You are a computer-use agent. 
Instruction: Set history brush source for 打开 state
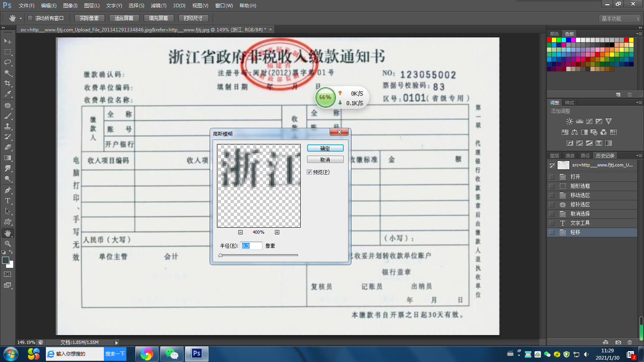coord(552,177)
